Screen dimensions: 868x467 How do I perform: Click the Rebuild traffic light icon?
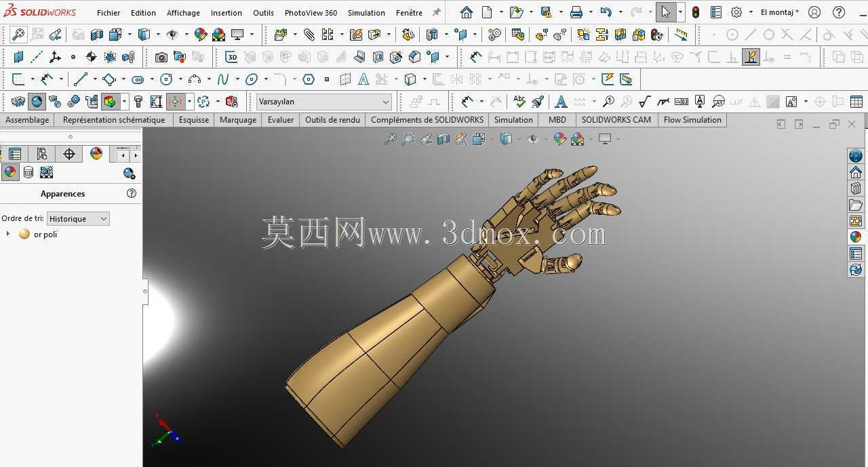click(696, 12)
